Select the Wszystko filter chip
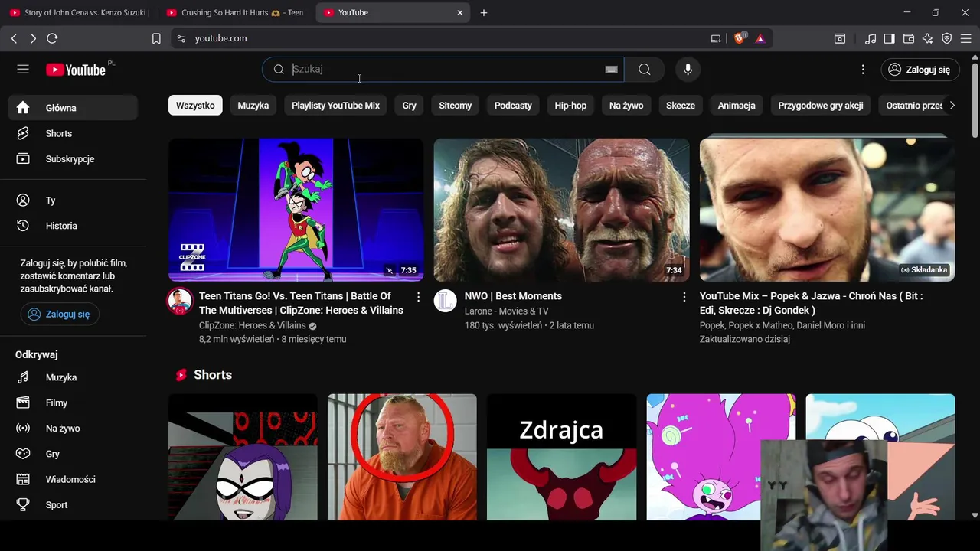This screenshot has height=551, width=980. [195, 106]
